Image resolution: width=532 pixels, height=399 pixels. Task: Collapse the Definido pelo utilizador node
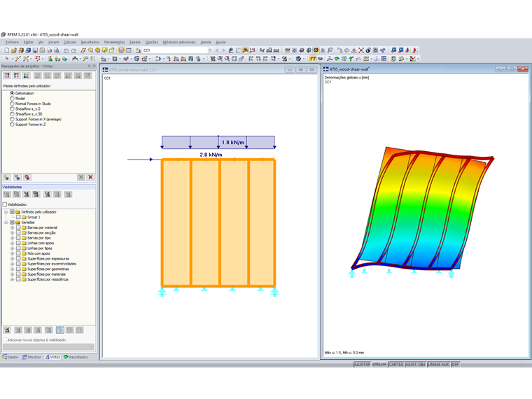point(6,212)
